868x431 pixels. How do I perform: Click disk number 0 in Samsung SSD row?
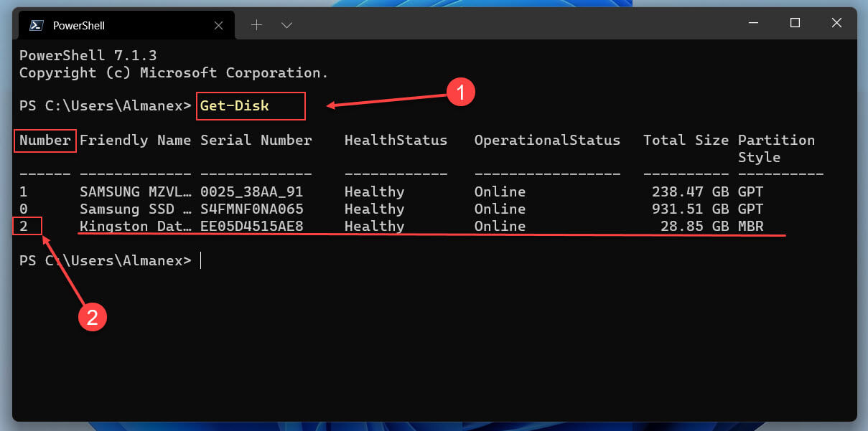click(24, 209)
